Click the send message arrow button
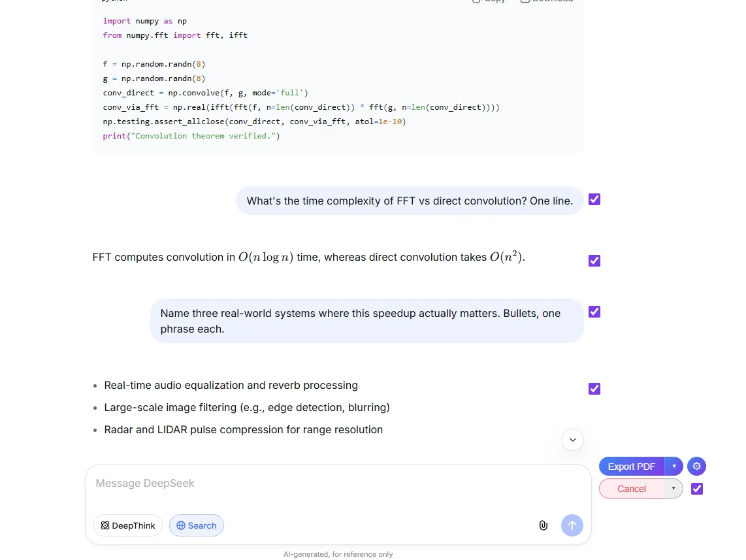746x560 pixels. [x=572, y=525]
